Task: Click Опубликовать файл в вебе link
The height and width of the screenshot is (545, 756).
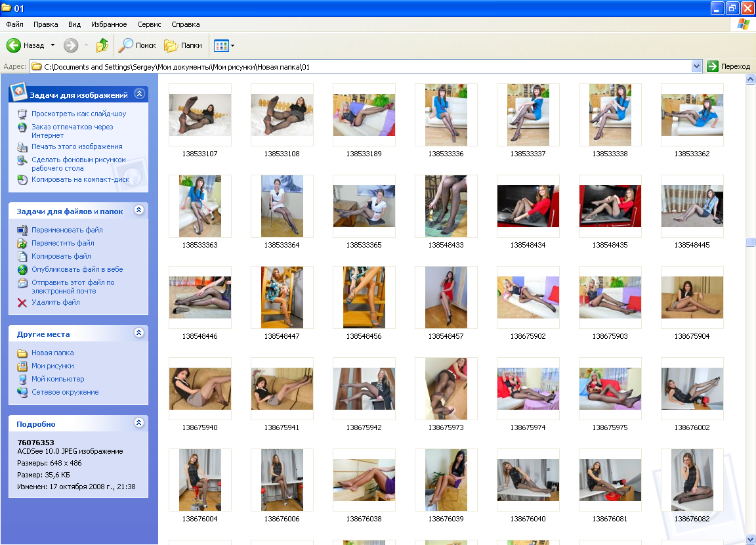Action: (x=77, y=270)
